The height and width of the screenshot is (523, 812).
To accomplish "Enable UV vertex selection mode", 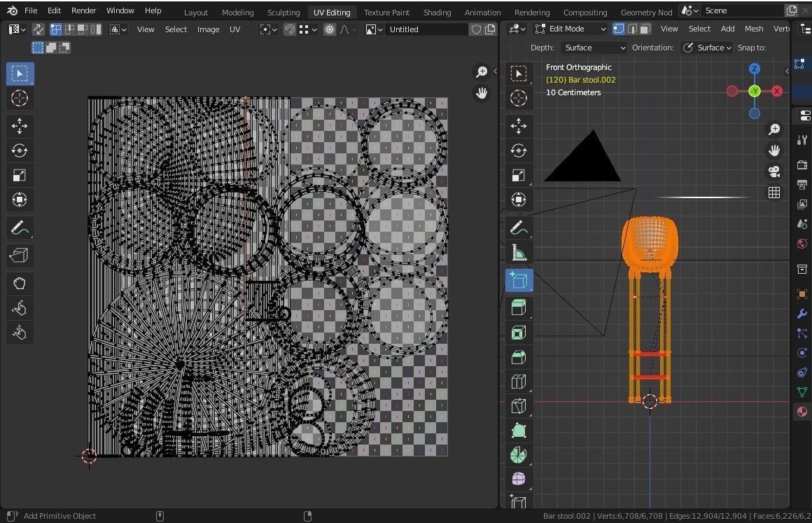I will (x=56, y=29).
